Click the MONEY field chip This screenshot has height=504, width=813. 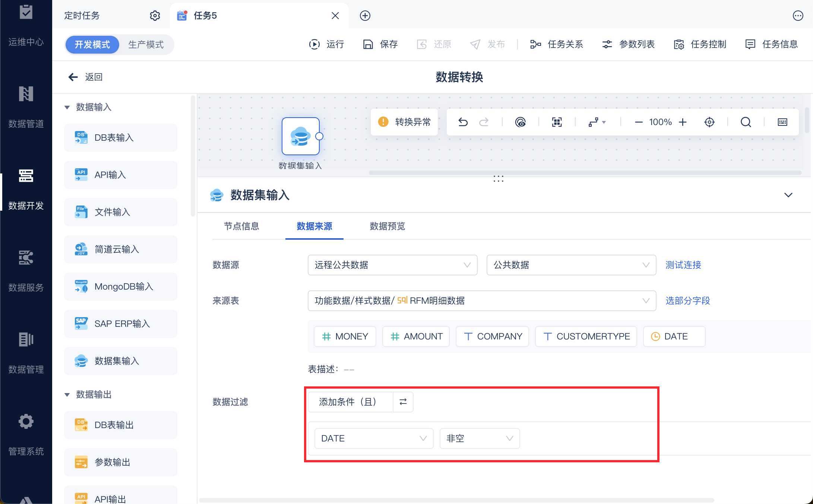345,336
